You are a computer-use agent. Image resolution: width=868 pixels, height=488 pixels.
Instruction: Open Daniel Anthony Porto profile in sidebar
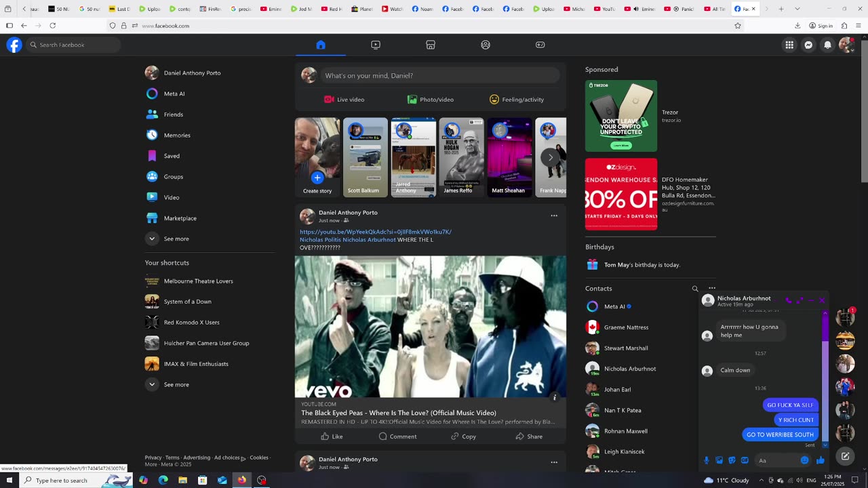point(209,73)
